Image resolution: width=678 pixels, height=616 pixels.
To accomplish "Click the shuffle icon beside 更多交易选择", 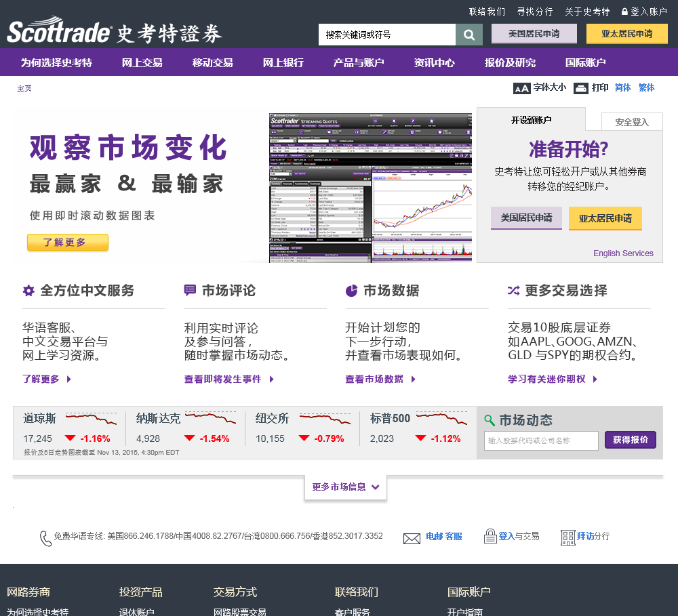I will point(513,291).
